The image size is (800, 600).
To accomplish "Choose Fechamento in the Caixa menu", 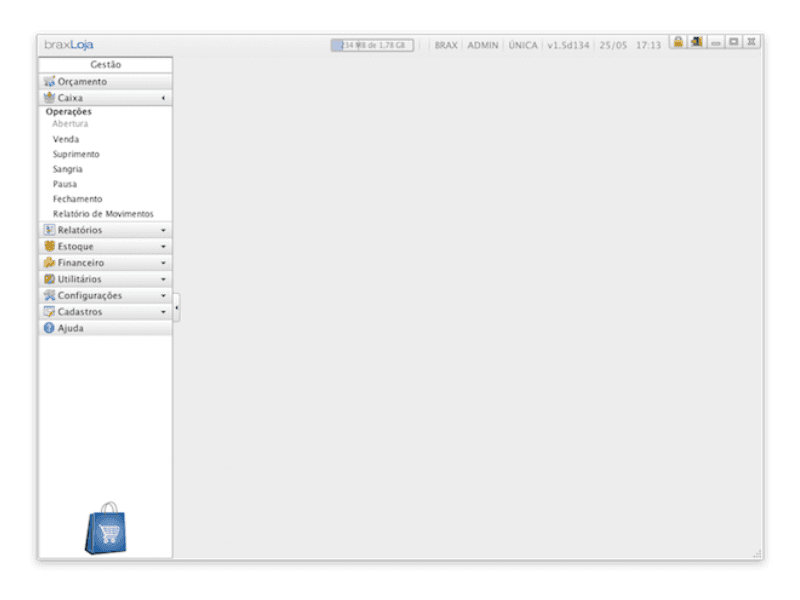I will [77, 199].
